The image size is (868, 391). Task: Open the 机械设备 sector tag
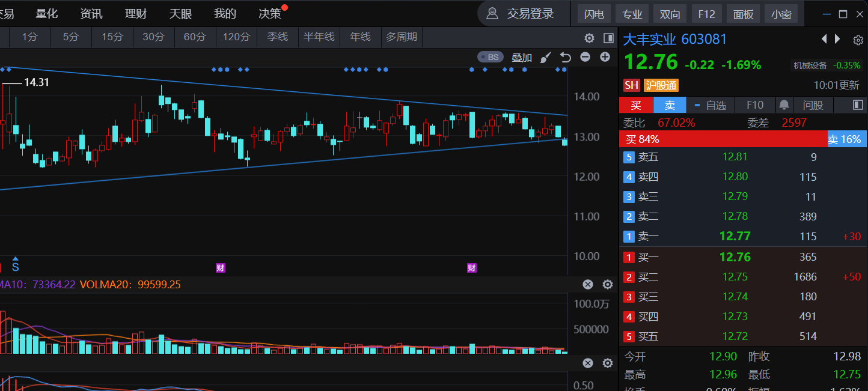[x=810, y=65]
